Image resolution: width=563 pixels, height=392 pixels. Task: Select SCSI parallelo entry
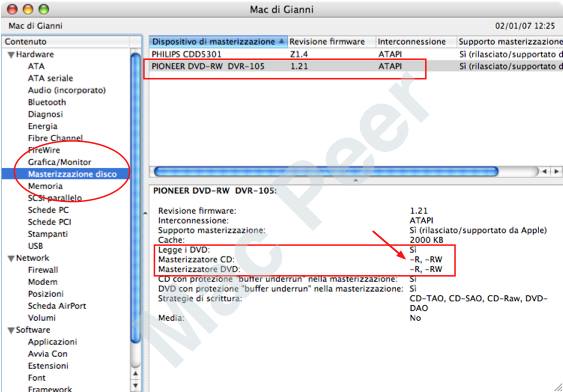pyautogui.click(x=55, y=198)
